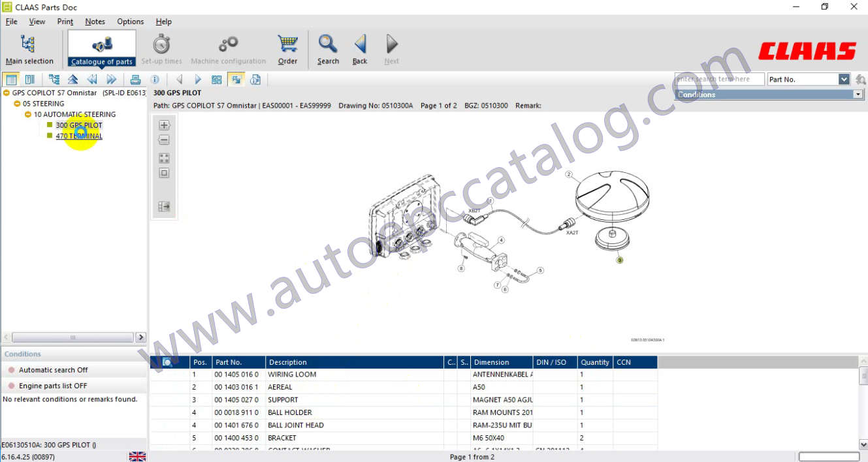The image size is (868, 462).
Task: Sort by the Pos. column header
Action: point(201,362)
